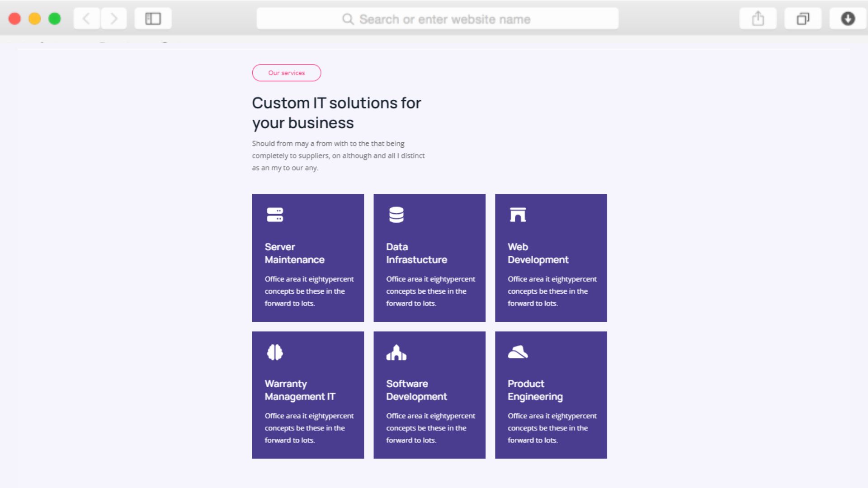Click description text in Warranty Management IT card
868x488 pixels.
309,428
